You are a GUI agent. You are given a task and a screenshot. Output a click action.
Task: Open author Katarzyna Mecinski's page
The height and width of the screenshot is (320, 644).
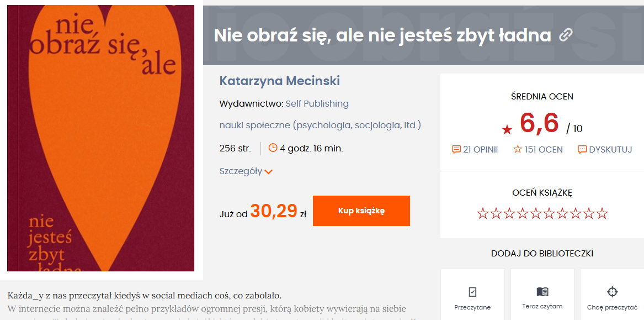pos(280,81)
